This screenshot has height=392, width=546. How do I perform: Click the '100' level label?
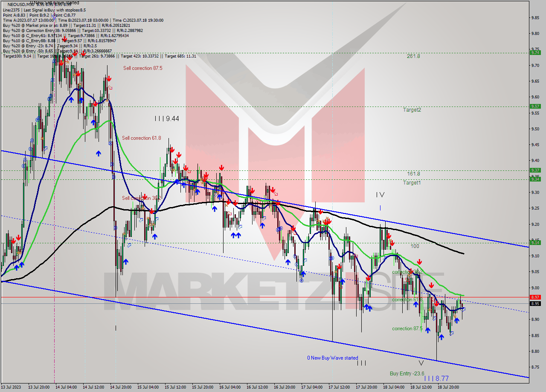(x=415, y=246)
